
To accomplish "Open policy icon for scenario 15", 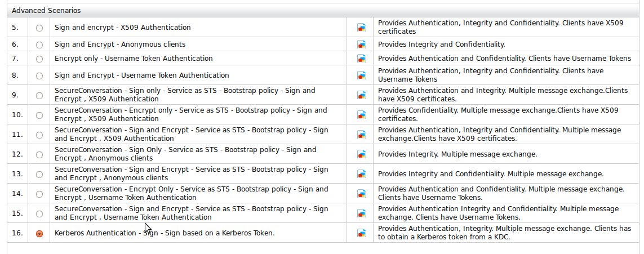I will (x=362, y=213).
